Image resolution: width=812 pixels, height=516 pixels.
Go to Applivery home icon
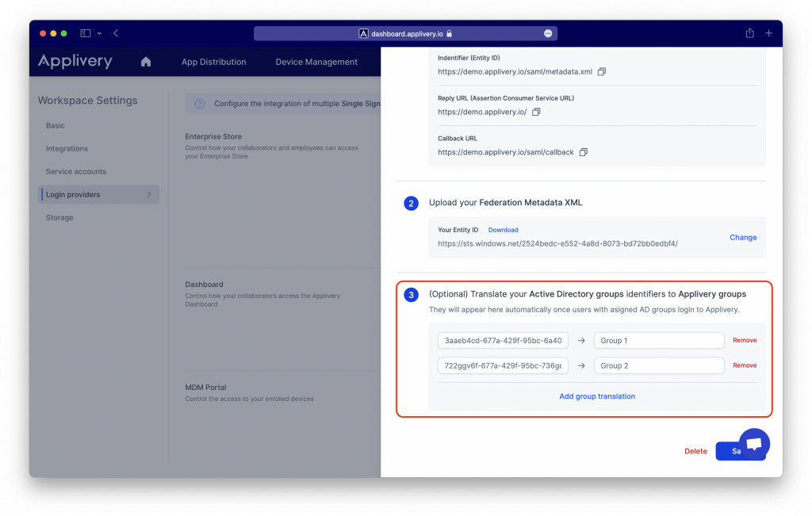[146, 62]
